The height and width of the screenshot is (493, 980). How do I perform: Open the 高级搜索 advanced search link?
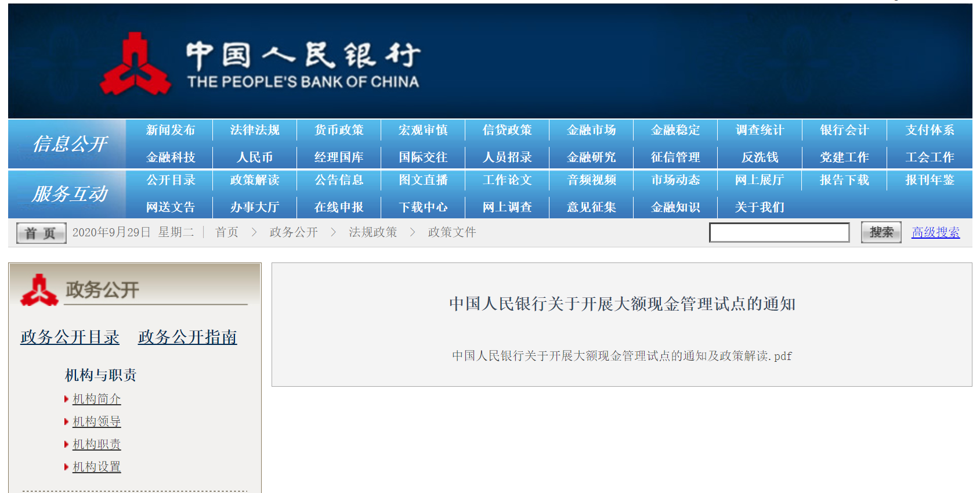935,232
